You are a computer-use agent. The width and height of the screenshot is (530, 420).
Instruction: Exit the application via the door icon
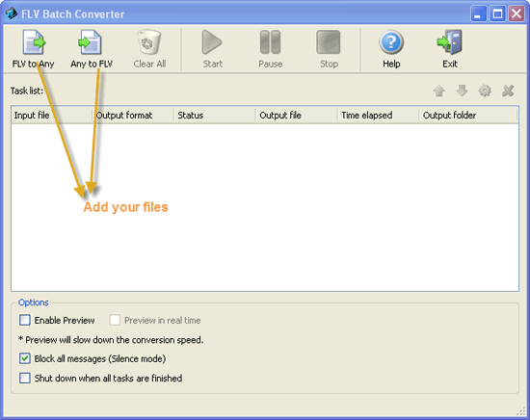click(450, 49)
